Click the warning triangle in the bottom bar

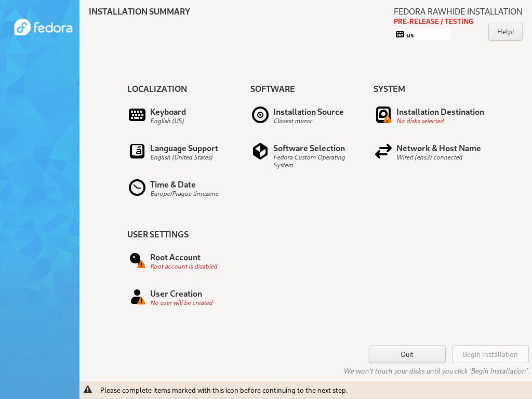[88, 390]
